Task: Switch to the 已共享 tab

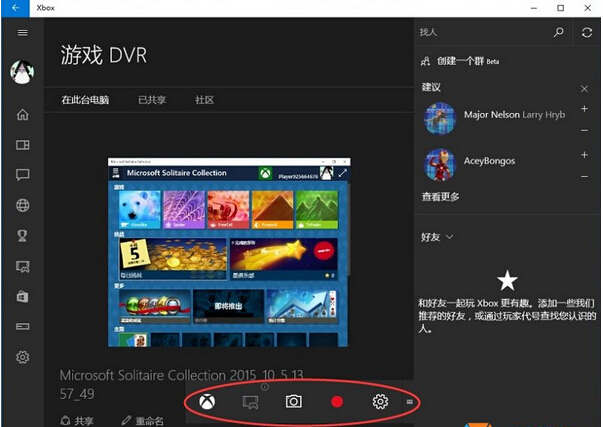Action: click(x=152, y=100)
